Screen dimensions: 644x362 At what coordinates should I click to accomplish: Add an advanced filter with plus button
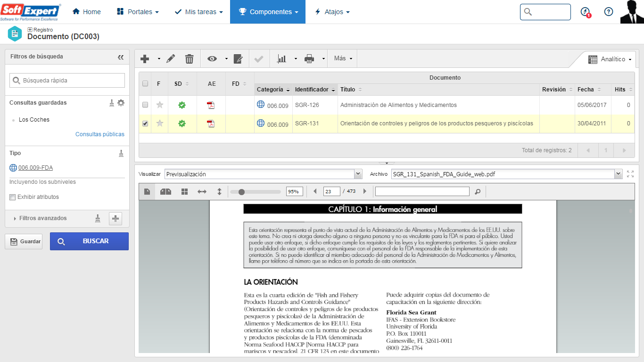[x=116, y=218]
